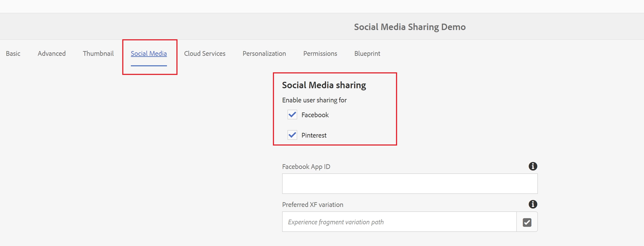Switch to the Basic tab
This screenshot has width=644, height=246.
[x=13, y=54]
